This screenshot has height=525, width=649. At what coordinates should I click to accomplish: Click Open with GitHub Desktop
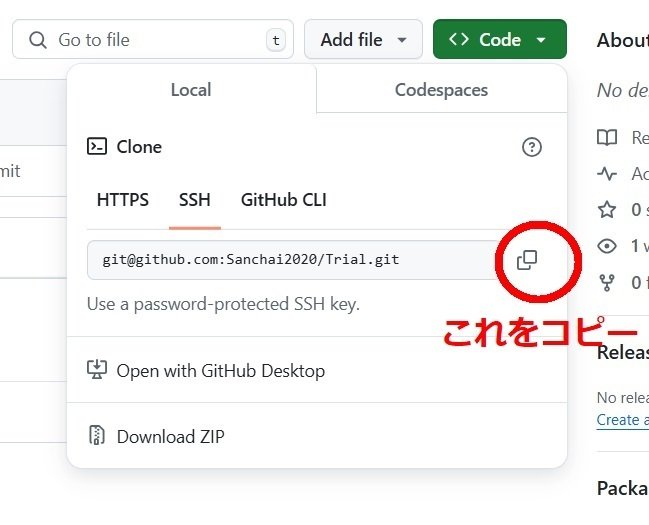coord(317,370)
